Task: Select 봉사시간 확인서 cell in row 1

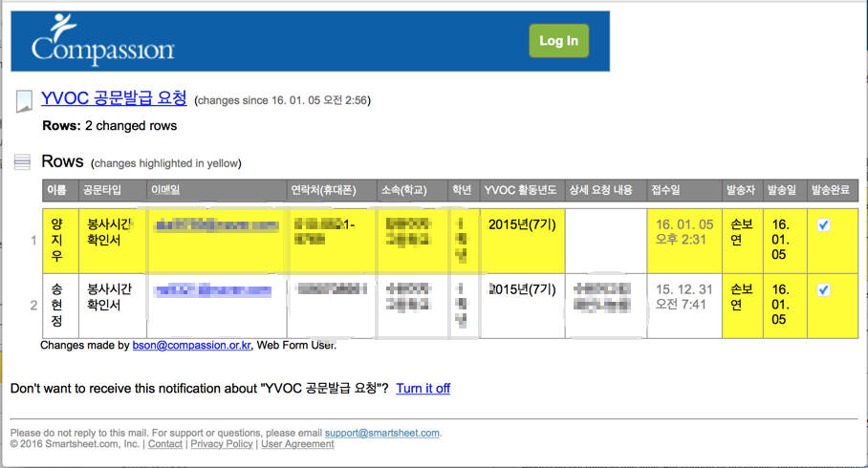Action: pyautogui.click(x=113, y=241)
